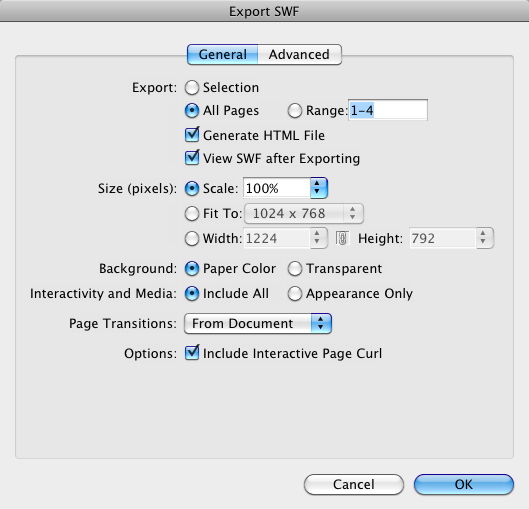Image resolution: width=529 pixels, height=509 pixels.
Task: Choose the Selection export radio button
Action: [x=192, y=88]
